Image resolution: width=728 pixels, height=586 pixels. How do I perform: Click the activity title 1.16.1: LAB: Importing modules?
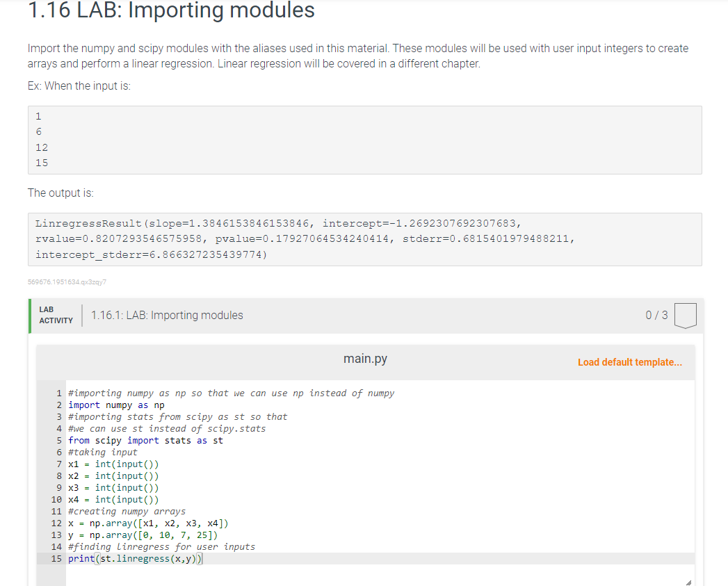[x=167, y=315]
